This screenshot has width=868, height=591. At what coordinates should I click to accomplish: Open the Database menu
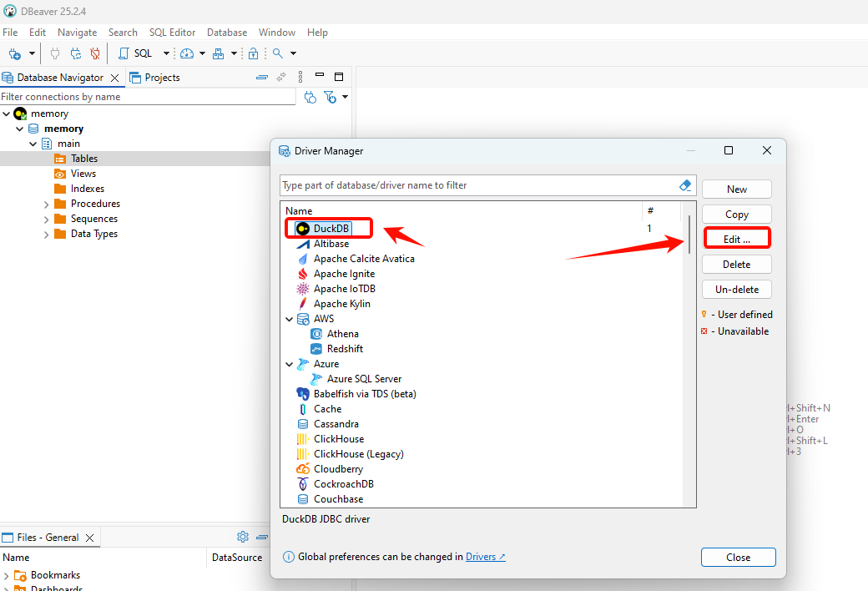(x=226, y=33)
